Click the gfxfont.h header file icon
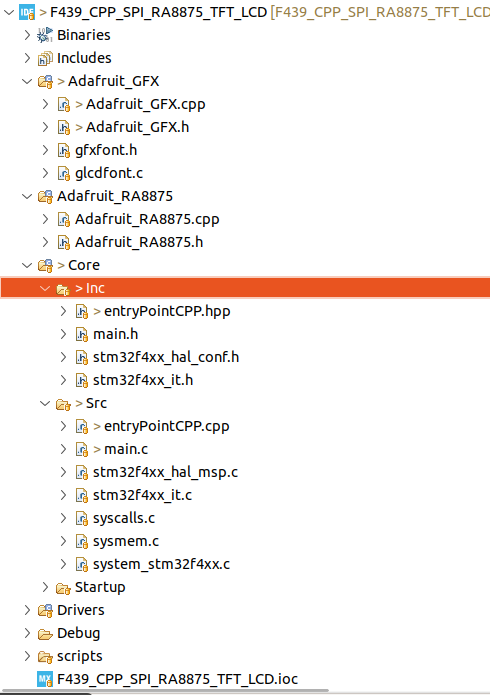490x695 pixels. [x=64, y=150]
